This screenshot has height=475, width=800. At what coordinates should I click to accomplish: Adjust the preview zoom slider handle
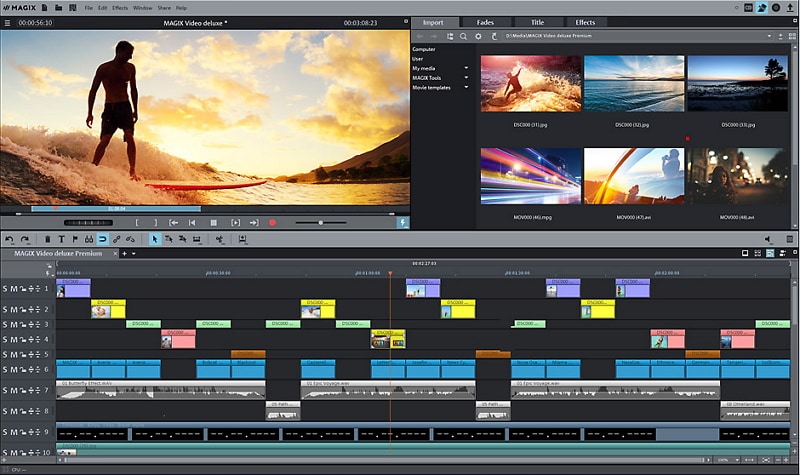pyautogui.click(x=320, y=222)
